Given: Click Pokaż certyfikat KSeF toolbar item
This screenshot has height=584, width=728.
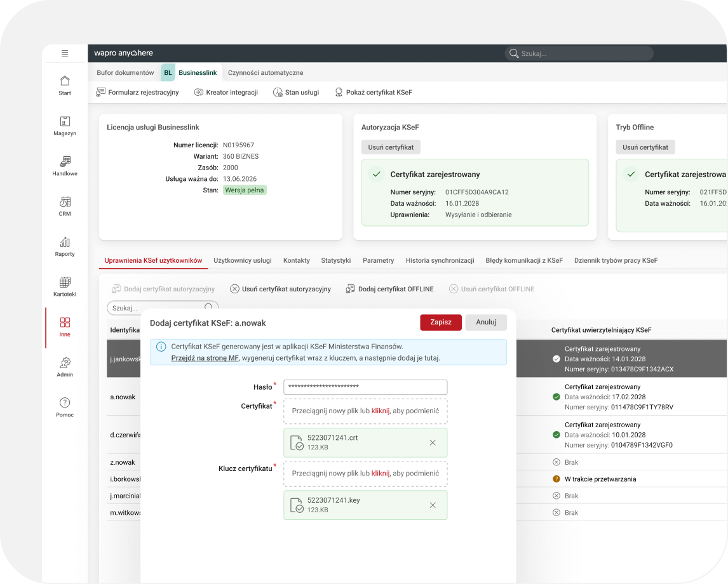Looking at the screenshot, I should (374, 92).
